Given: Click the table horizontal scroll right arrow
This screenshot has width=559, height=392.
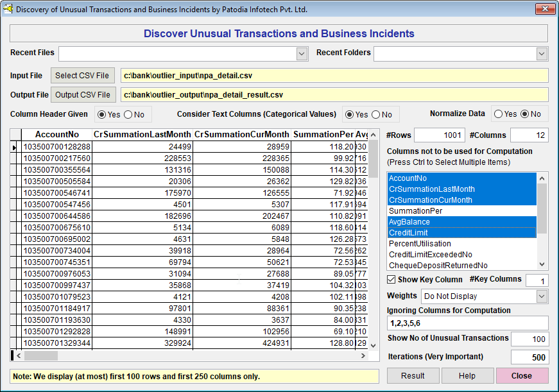Looking at the screenshot, I should click(363, 355).
